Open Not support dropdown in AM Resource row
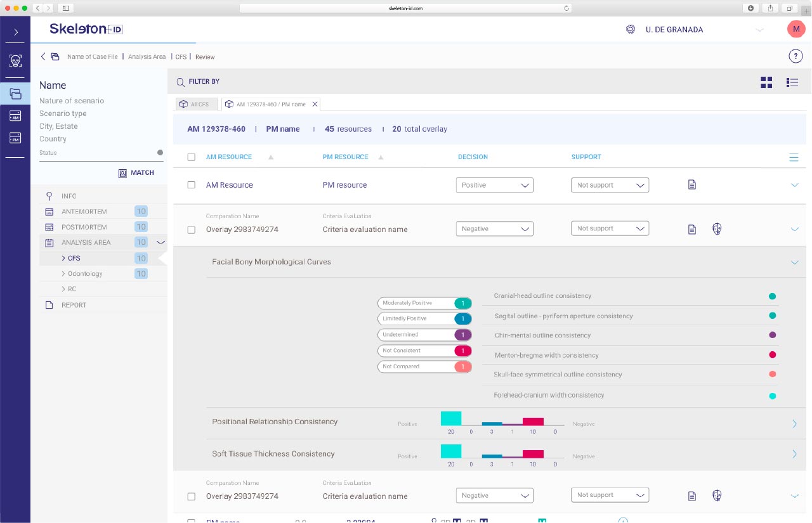Viewport: 812px width, 523px height. coord(610,185)
